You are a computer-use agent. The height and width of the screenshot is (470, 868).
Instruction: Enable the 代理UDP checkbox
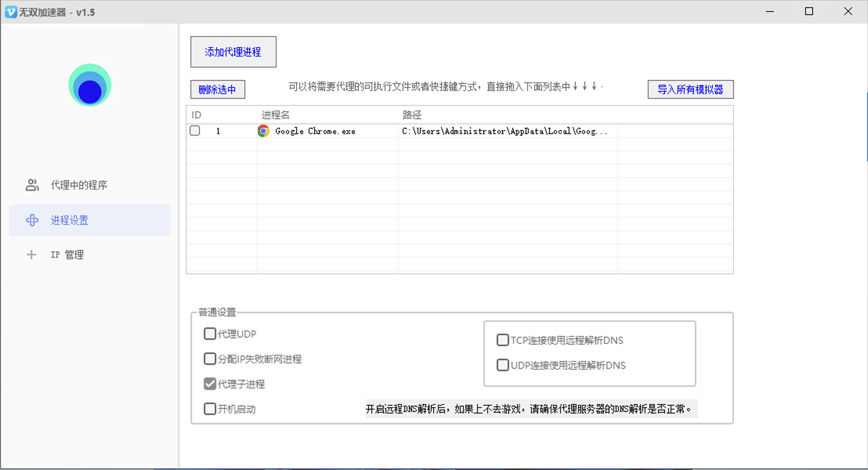[210, 333]
